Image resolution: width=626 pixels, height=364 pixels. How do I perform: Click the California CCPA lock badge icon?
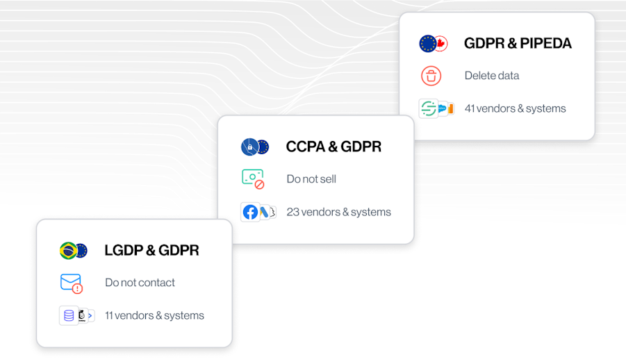point(250,147)
